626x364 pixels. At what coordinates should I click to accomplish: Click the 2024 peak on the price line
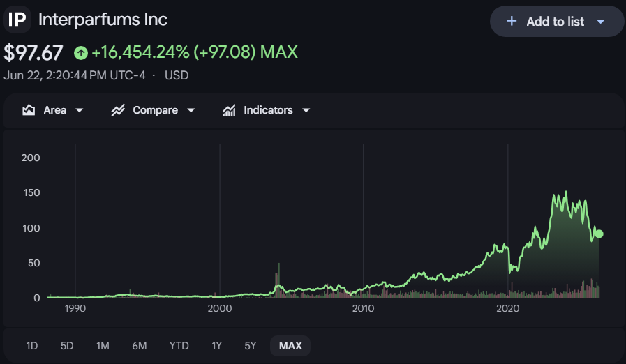point(566,192)
